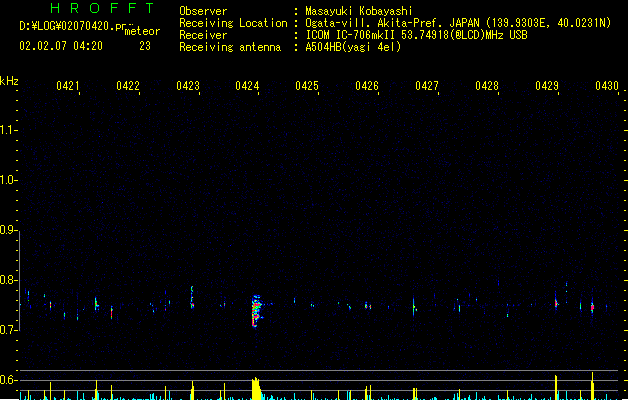Click the A504HB(yagi 4el) antenna text
Image resolution: width=629 pixels, height=400 pixels.
[353, 47]
